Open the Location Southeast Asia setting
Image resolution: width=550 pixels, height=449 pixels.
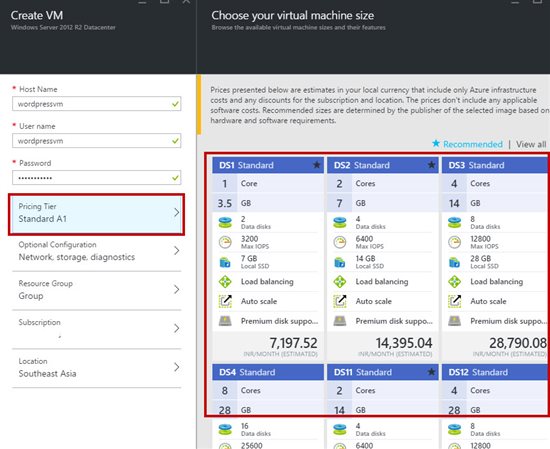click(96, 368)
